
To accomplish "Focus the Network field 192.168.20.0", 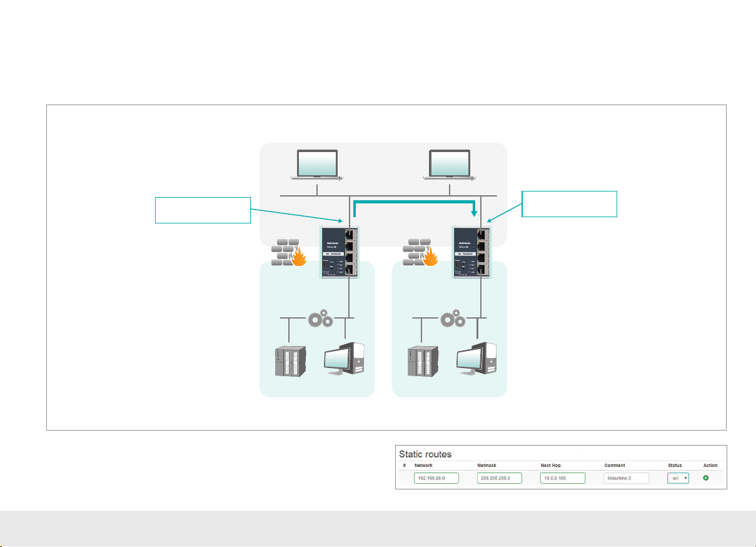I will (x=436, y=478).
